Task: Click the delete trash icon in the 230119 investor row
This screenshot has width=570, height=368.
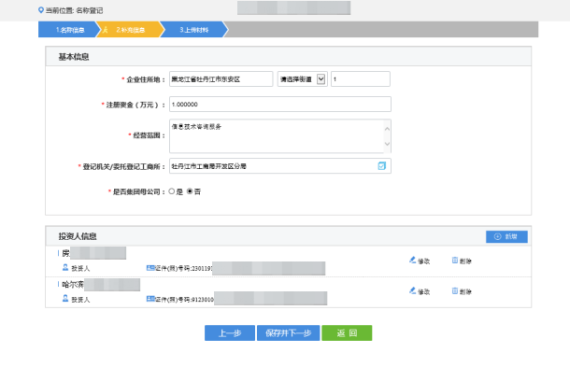Action: pos(455,260)
